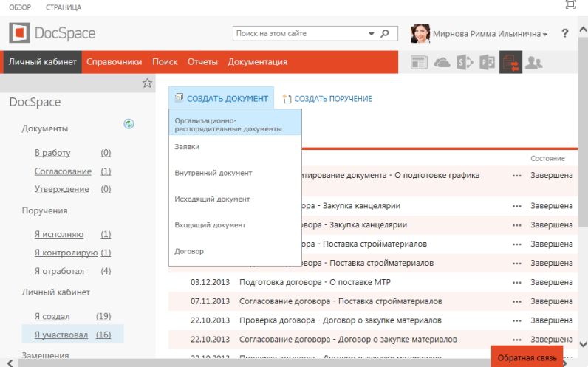Image resolution: width=588 pixels, height=367 pixels.
Task: Select 'Организационно-распорядительные документы' in the menu
Action: [235, 123]
